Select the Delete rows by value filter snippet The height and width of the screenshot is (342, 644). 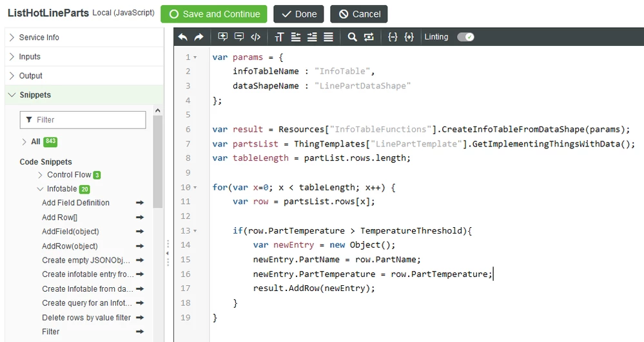click(86, 317)
